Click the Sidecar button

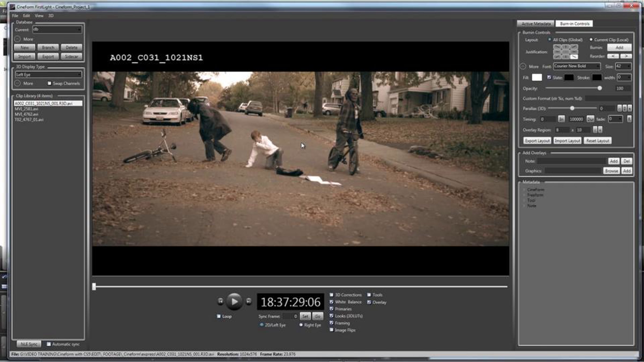(71, 57)
